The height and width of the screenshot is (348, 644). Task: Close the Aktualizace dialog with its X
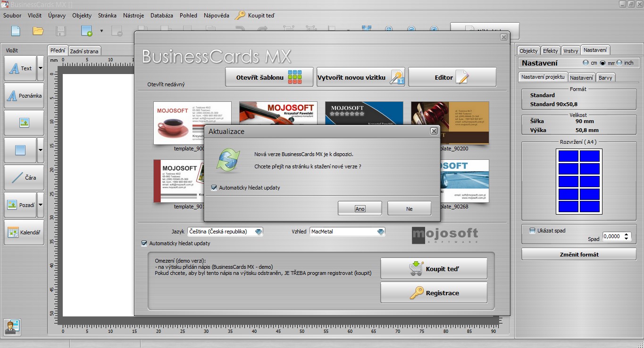click(x=434, y=131)
